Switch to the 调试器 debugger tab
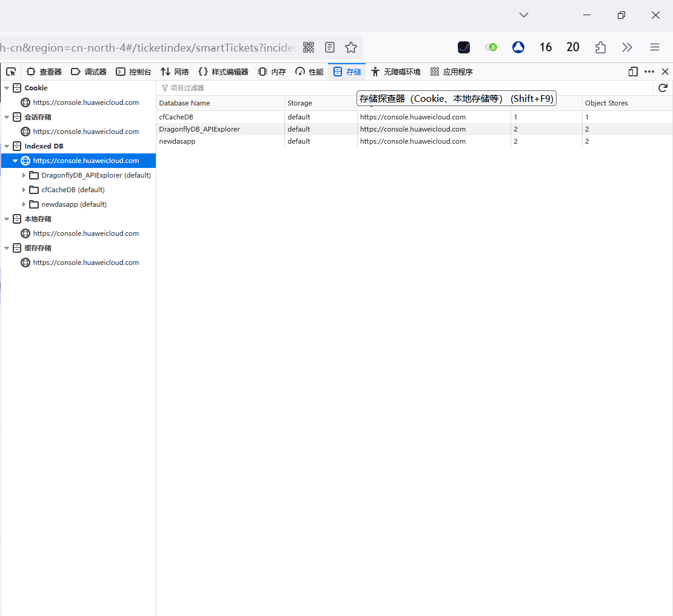This screenshot has height=616, width=673. pos(89,72)
